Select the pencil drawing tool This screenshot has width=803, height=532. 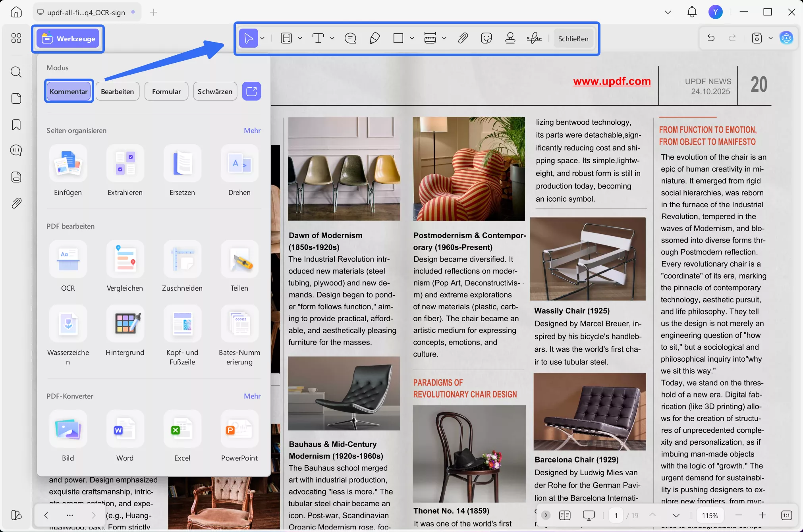(374, 38)
